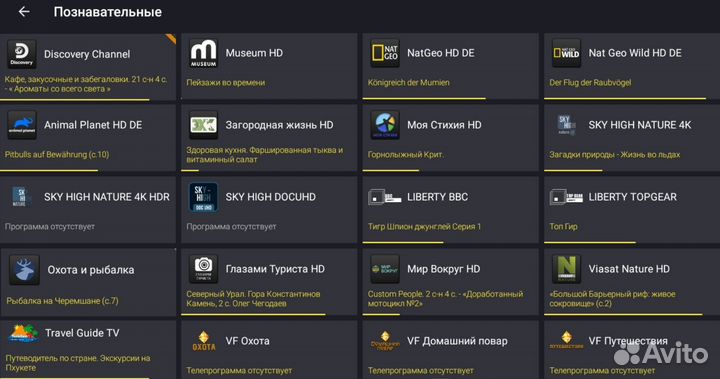Select the Глазами Туриста HD name
Viewport: 720px width, 379px height.
[x=275, y=269]
